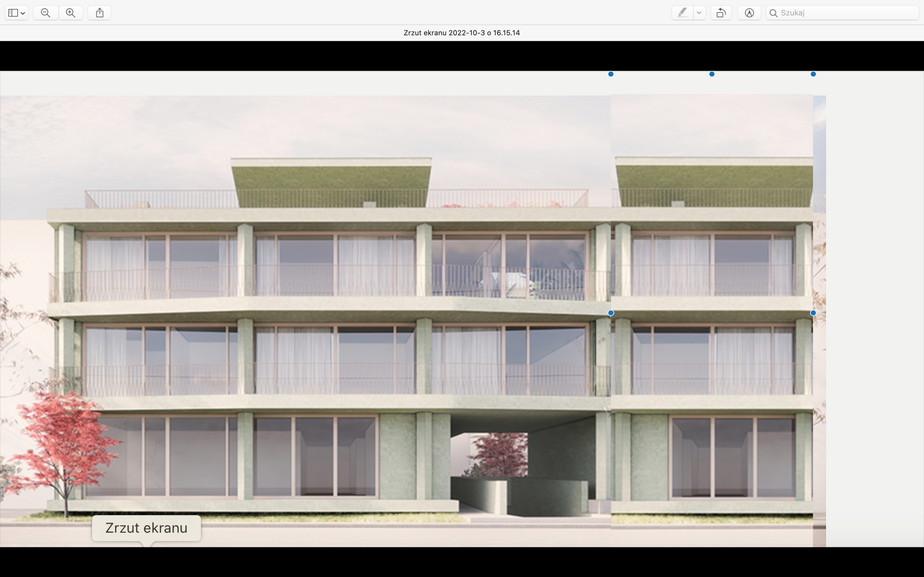
Task: Click middle-left selection handle
Action: coord(611,313)
